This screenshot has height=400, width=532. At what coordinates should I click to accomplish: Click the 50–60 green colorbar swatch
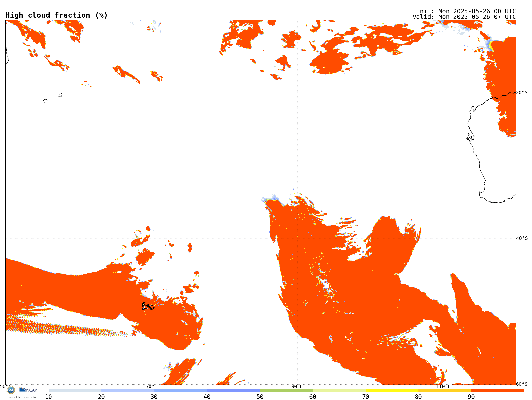[286, 391]
